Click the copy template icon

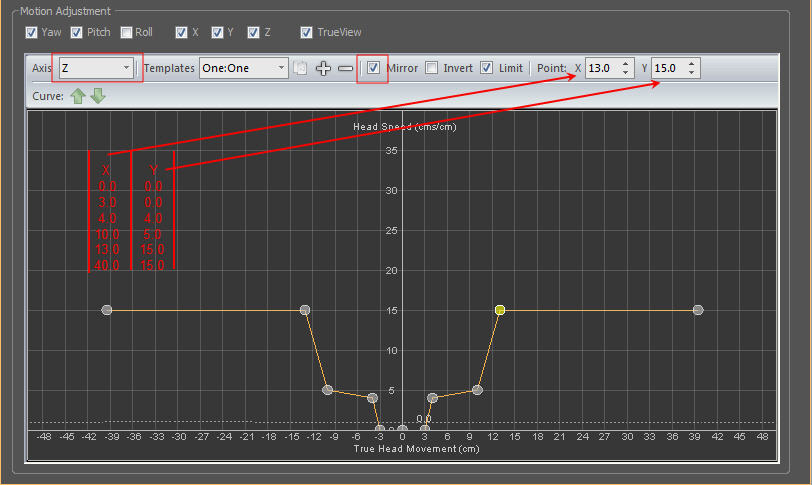coord(300,68)
